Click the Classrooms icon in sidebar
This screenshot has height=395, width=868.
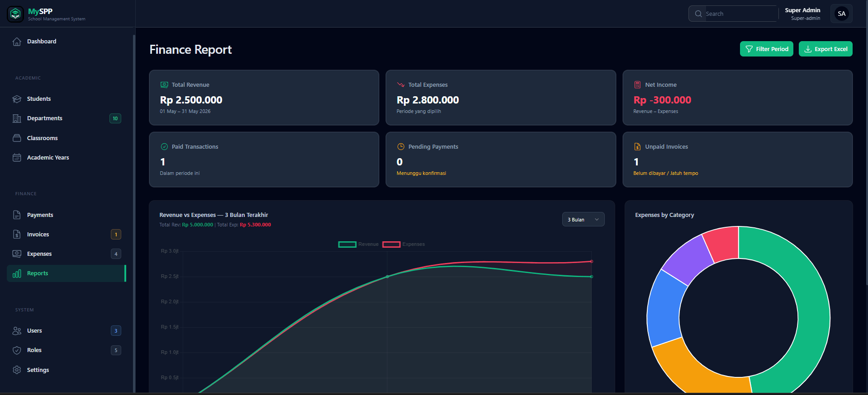coord(17,138)
